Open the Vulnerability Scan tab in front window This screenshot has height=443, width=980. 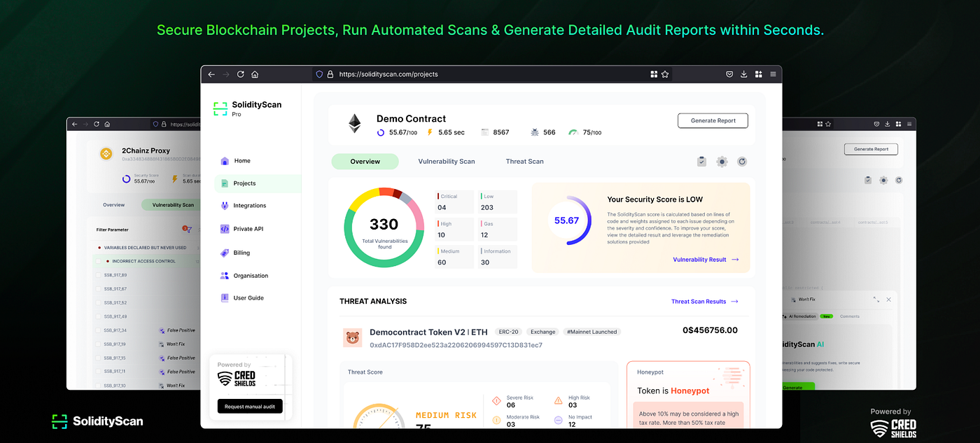click(x=447, y=162)
